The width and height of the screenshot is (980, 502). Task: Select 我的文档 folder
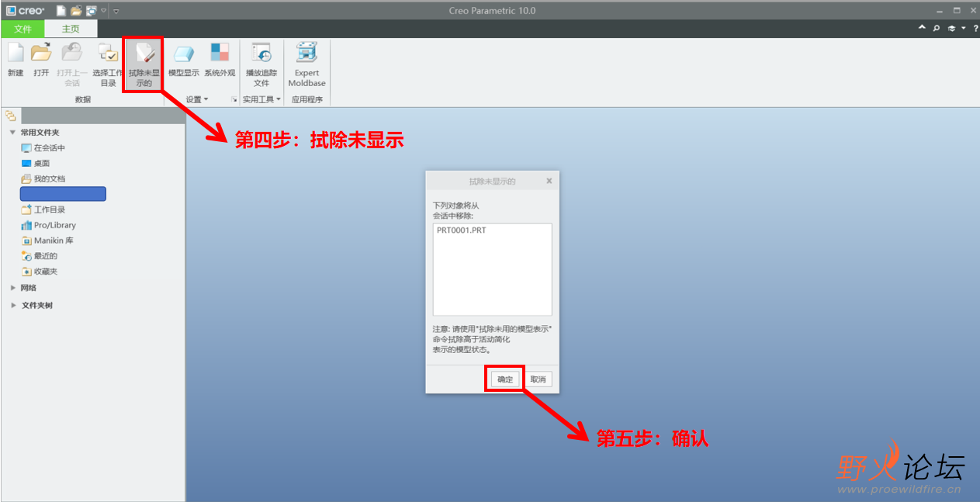(x=43, y=178)
